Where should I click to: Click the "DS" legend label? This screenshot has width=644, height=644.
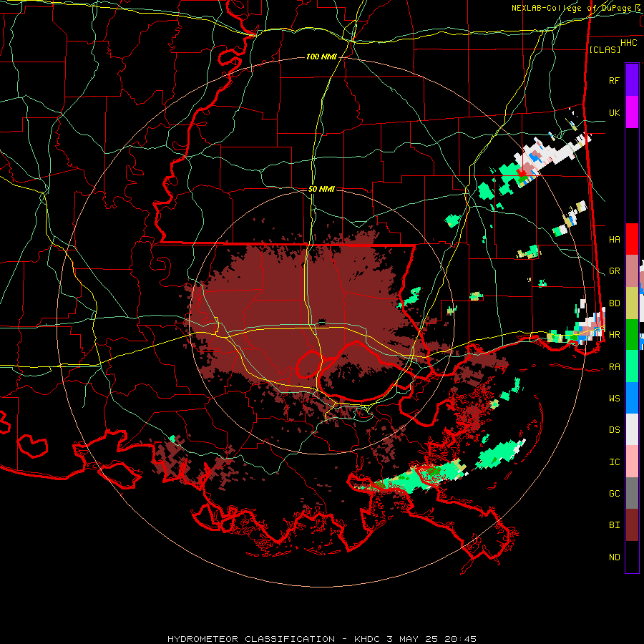(x=614, y=430)
